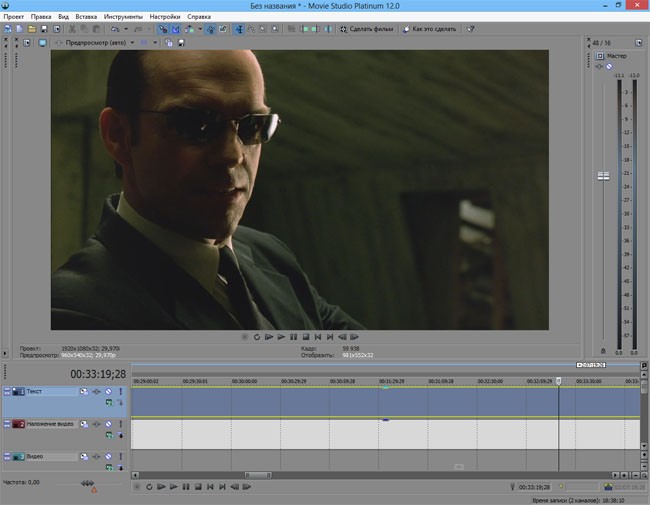650x505 pixels.
Task: Open the Правка menu
Action: (41, 17)
